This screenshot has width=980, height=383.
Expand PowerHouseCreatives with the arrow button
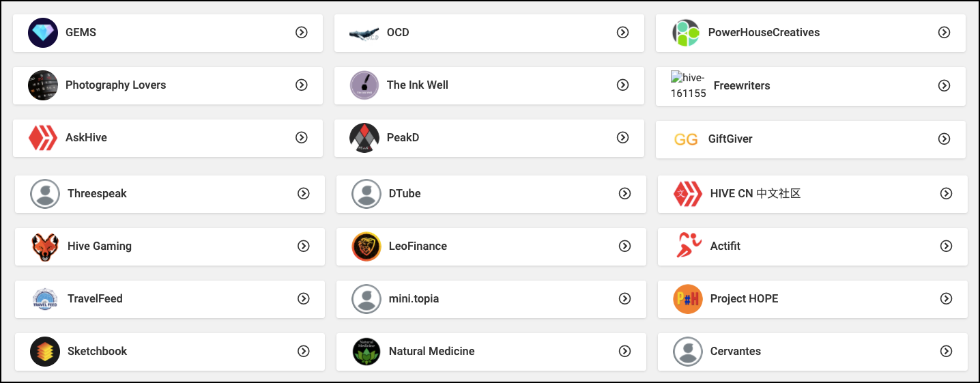[x=944, y=32]
